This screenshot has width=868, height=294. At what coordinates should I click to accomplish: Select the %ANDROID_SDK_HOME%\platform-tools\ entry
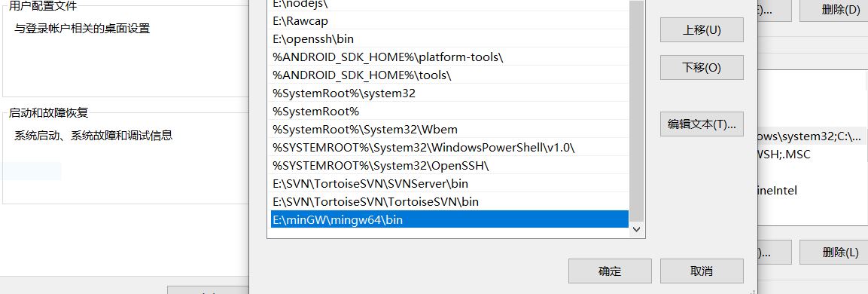click(449, 57)
